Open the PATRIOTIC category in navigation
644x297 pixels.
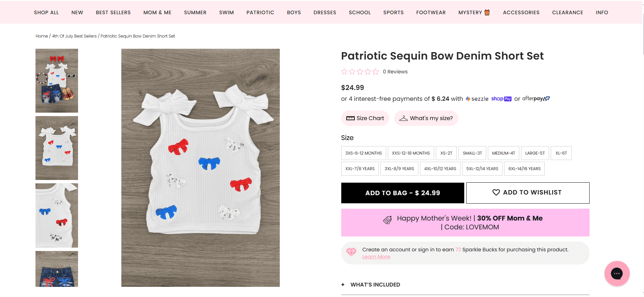[x=260, y=12]
